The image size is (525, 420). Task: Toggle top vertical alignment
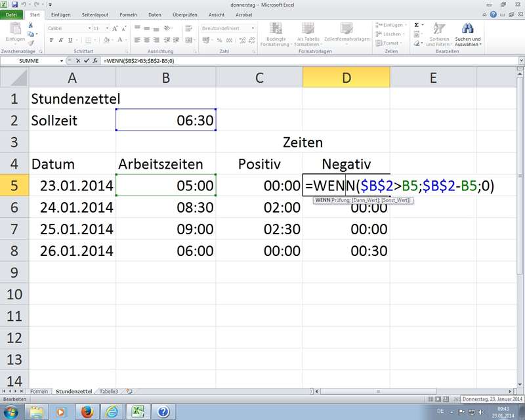click(137, 28)
